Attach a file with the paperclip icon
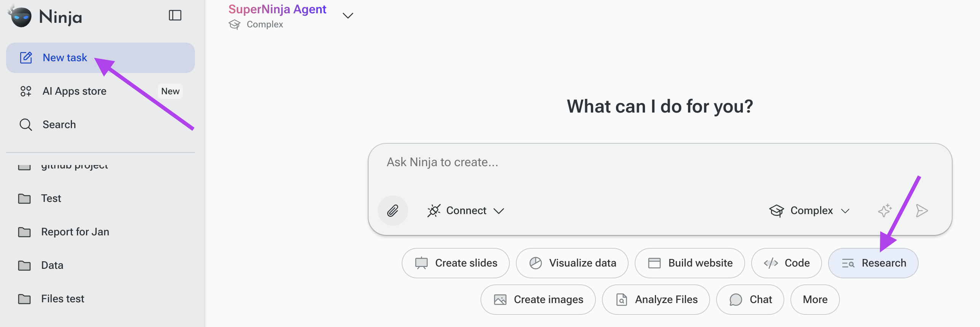The width and height of the screenshot is (980, 327). point(393,211)
